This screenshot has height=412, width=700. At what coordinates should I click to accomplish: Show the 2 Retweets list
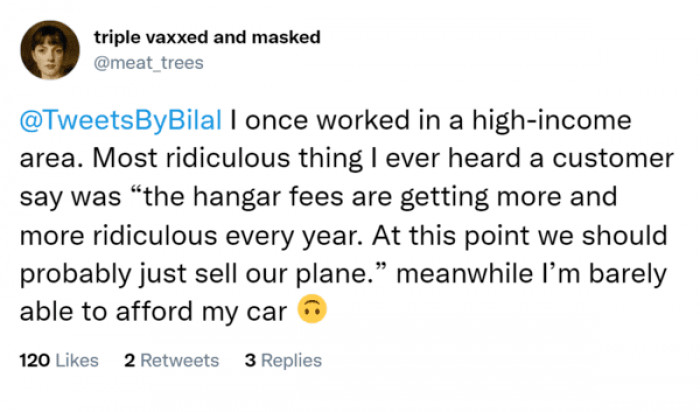pos(171,361)
